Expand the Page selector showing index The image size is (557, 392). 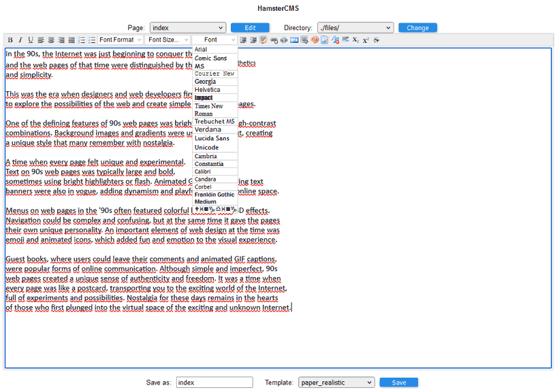coord(187,28)
